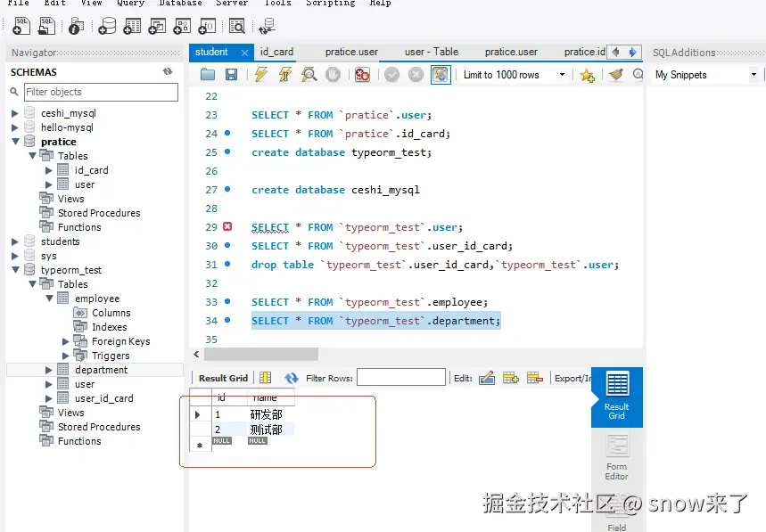Collapse the employee table node

[x=49, y=299]
